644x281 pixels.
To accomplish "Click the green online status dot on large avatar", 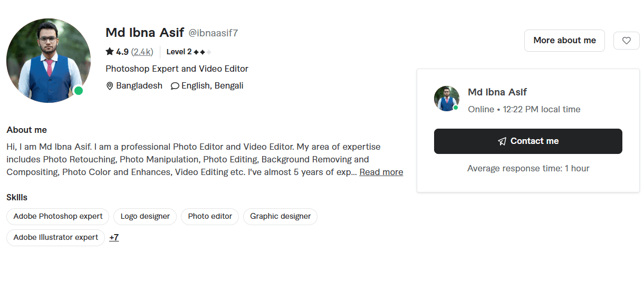I will (x=79, y=91).
